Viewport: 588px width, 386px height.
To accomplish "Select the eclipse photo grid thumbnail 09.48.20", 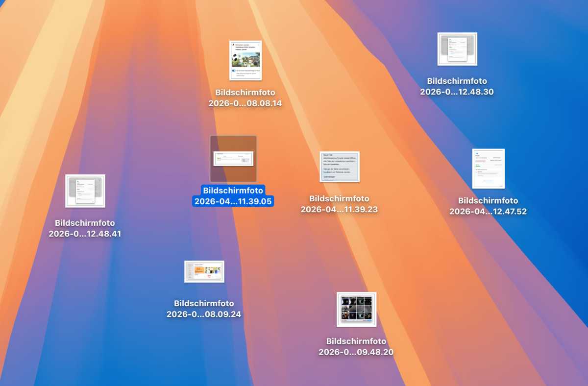I will [356, 310].
